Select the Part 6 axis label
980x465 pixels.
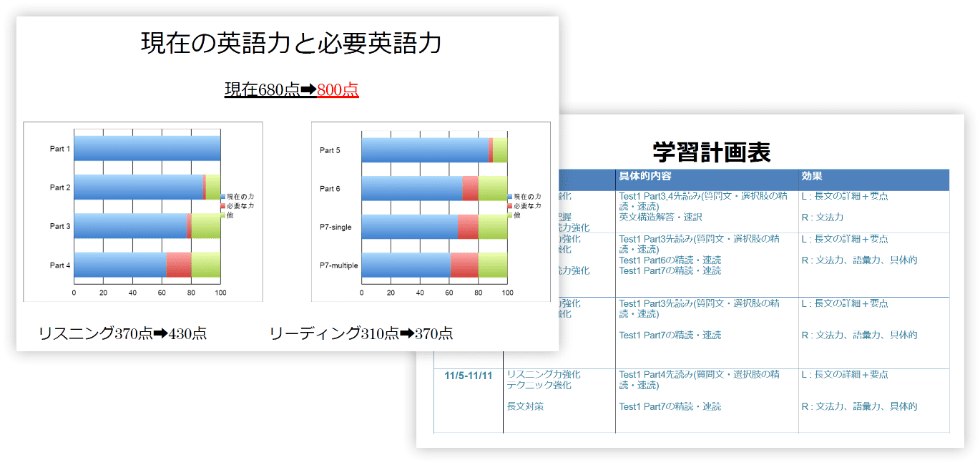pos(330,189)
